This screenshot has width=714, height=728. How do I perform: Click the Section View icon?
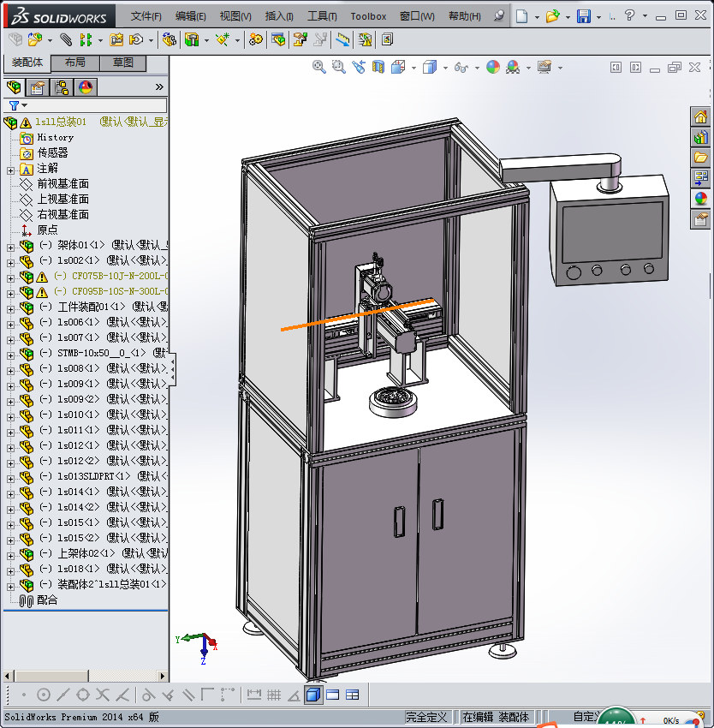pyautogui.click(x=378, y=68)
